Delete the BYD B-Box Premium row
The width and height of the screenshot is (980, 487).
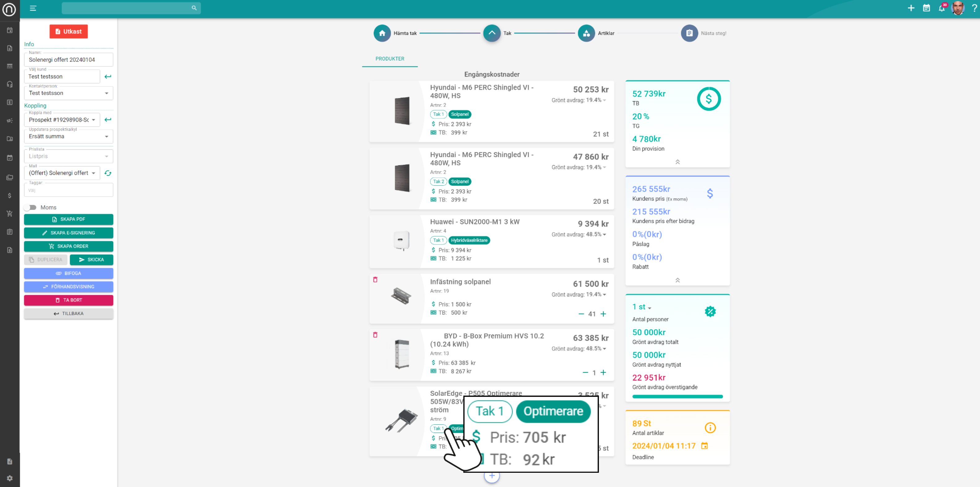click(x=375, y=335)
